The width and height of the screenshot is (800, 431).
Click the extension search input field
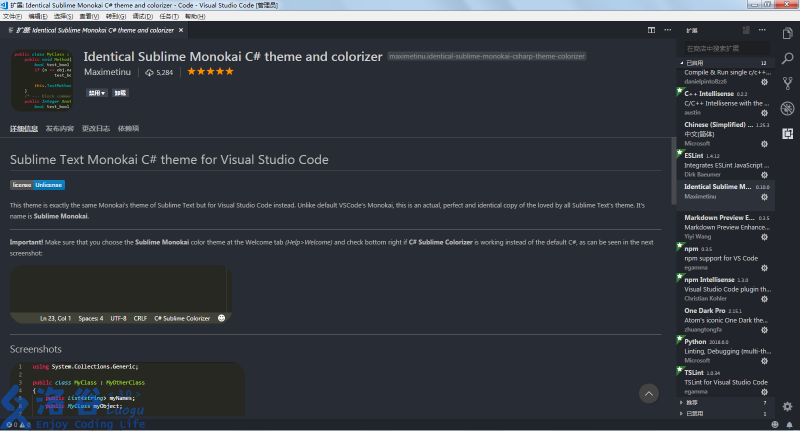(x=727, y=48)
